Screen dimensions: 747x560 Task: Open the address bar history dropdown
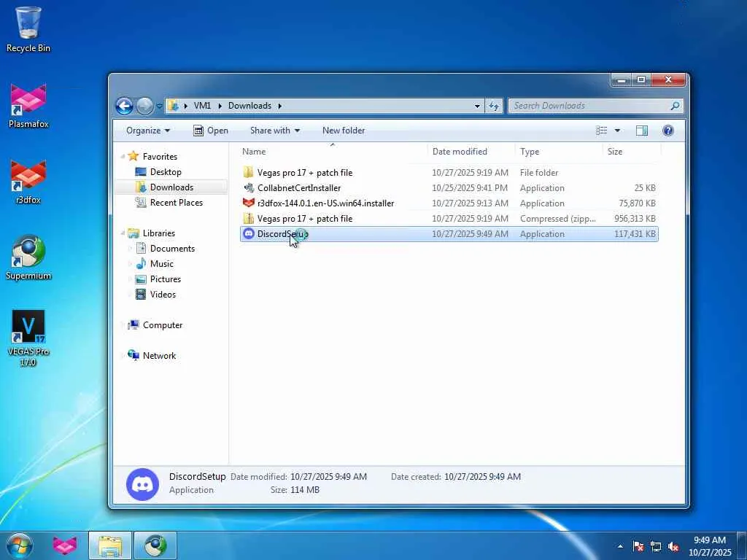[x=477, y=106]
